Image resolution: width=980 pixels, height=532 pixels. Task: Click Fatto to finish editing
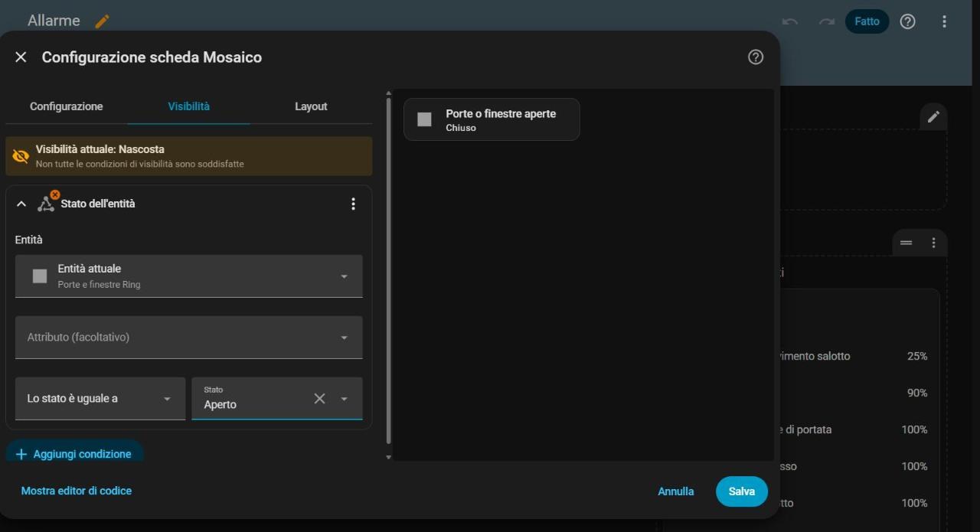coord(867,21)
